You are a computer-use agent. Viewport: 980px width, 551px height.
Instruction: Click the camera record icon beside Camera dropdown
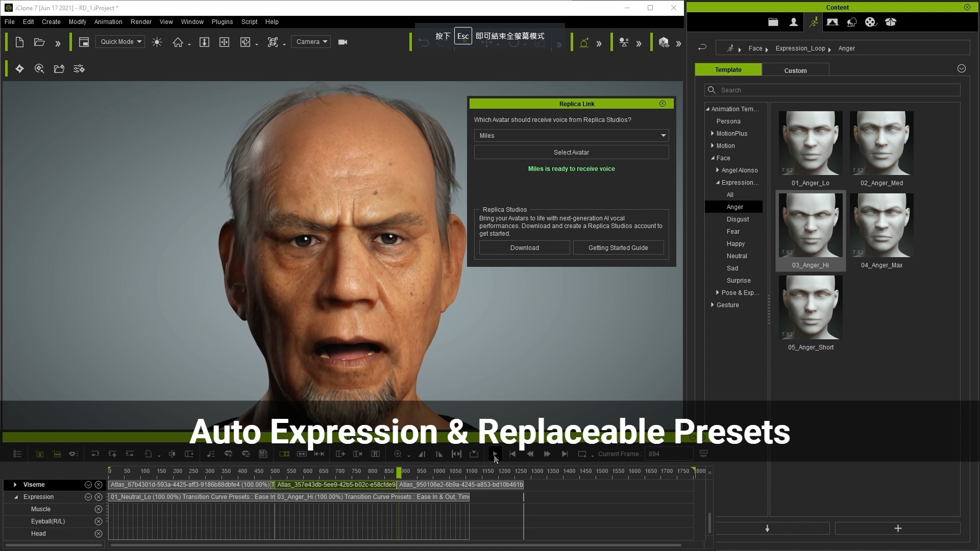[343, 42]
